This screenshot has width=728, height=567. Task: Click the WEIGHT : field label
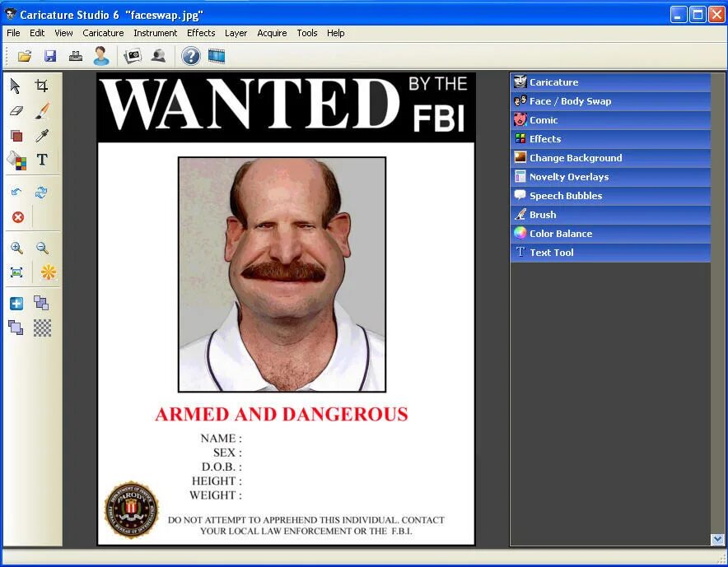(216, 495)
